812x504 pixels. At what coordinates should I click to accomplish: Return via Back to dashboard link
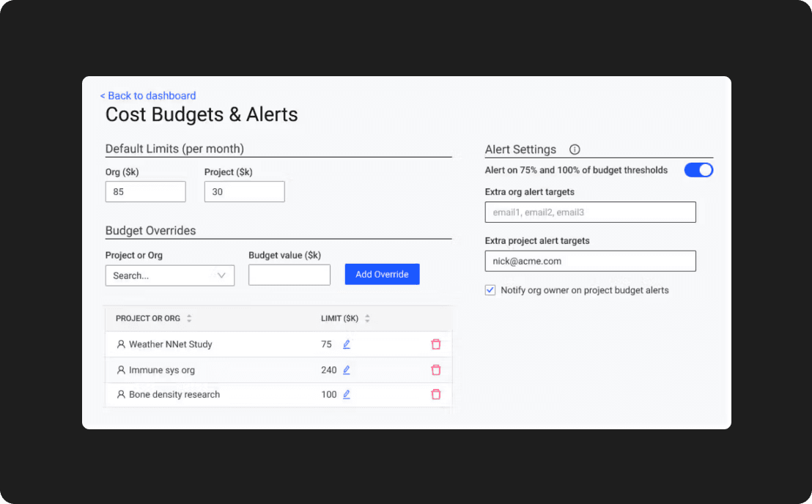pos(147,95)
